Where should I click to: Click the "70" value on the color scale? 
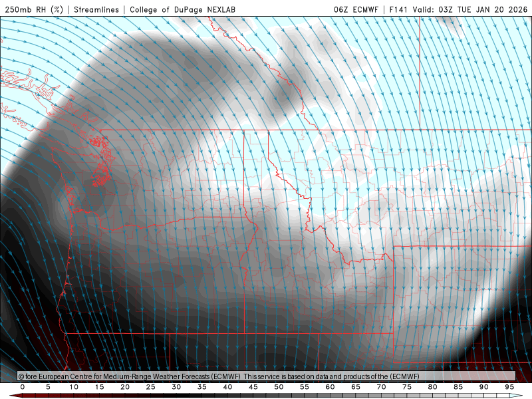tap(381, 387)
